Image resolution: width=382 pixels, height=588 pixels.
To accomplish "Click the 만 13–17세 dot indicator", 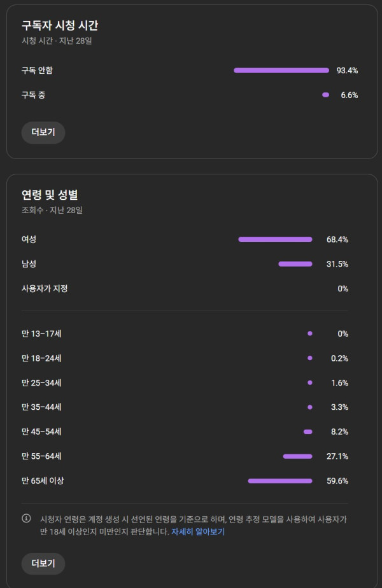I will [x=310, y=333].
